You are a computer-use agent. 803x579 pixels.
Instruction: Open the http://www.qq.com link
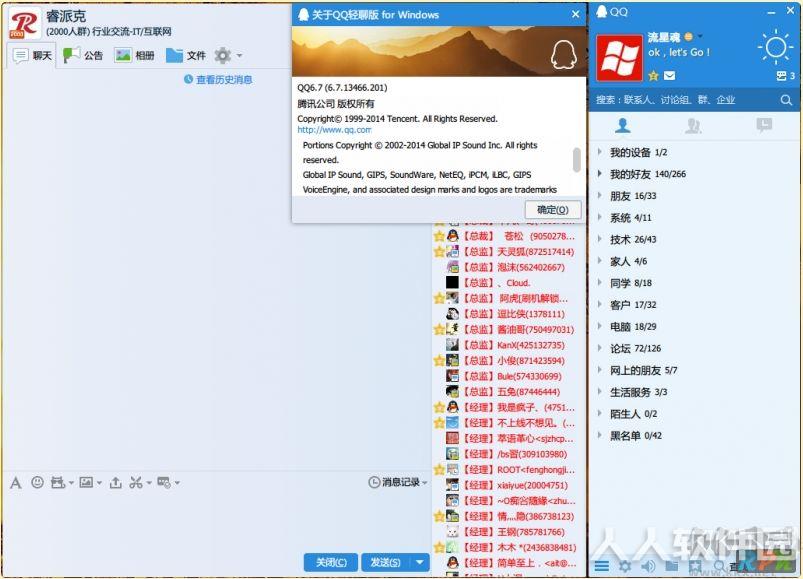(334, 130)
